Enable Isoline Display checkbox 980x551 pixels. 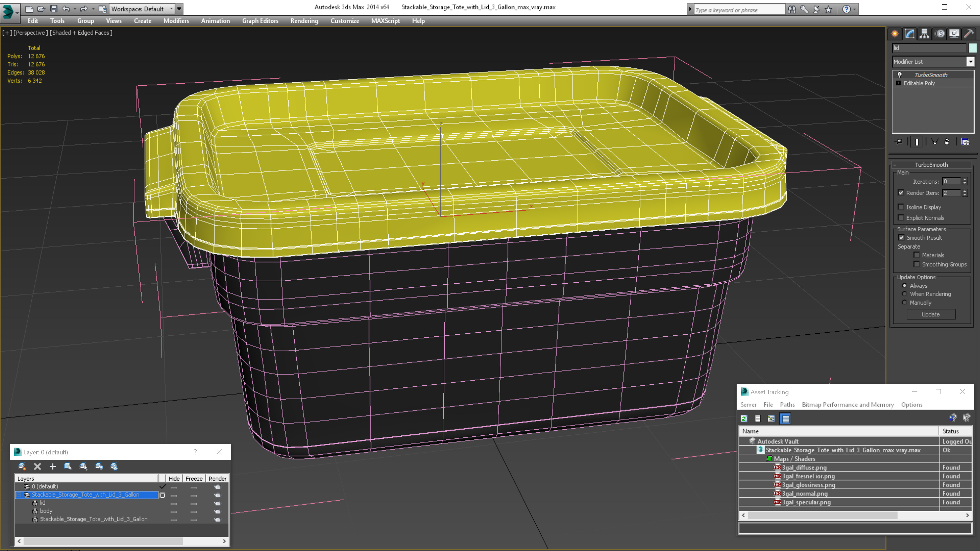[901, 207]
